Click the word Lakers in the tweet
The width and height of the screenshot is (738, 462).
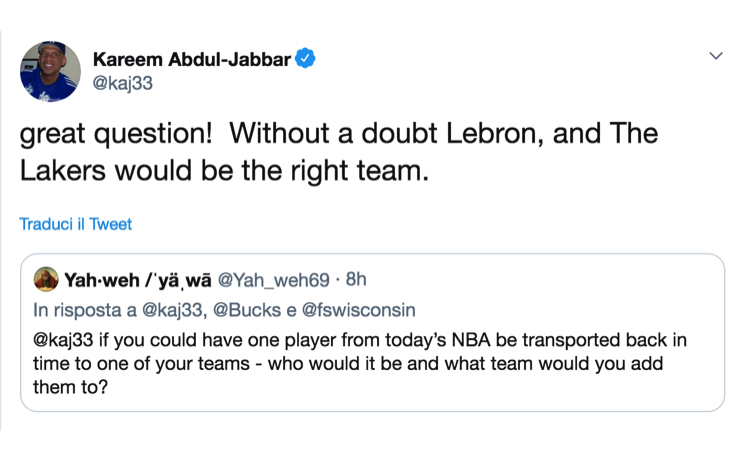[65, 171]
